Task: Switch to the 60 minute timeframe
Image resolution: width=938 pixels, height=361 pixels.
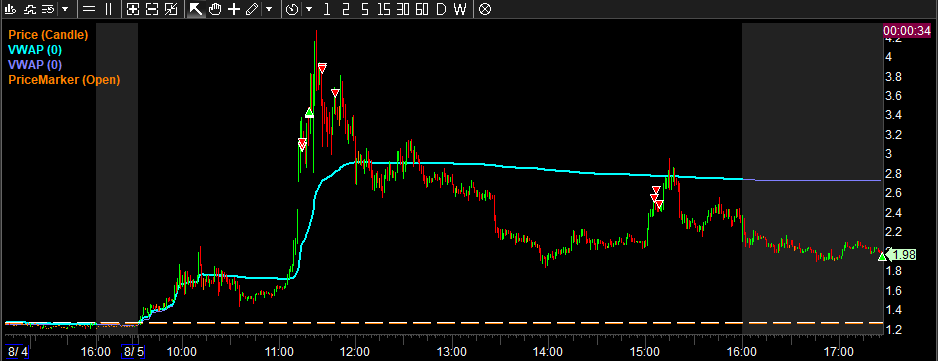Action: pyautogui.click(x=422, y=9)
